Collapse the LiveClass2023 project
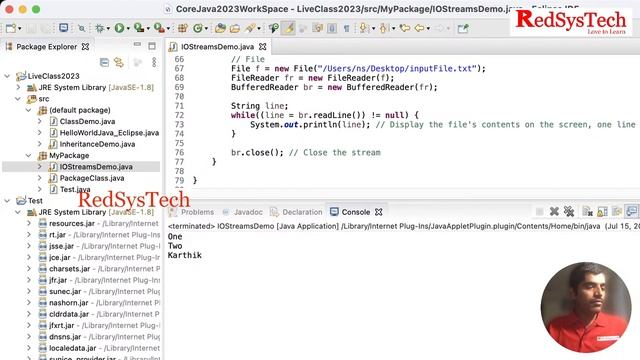Screen dimensions: 640x360 coord(7,76)
